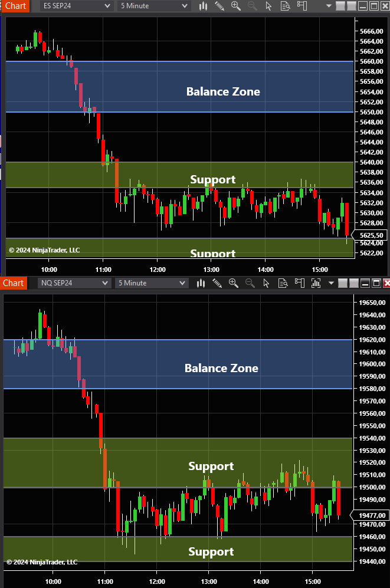390x588 pixels.
Task: Open the bar type icon in ES chart toolbar
Action: [203, 6]
